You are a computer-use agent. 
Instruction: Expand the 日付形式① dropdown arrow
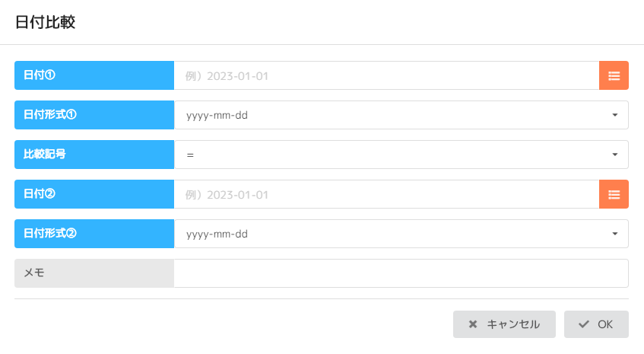point(614,116)
